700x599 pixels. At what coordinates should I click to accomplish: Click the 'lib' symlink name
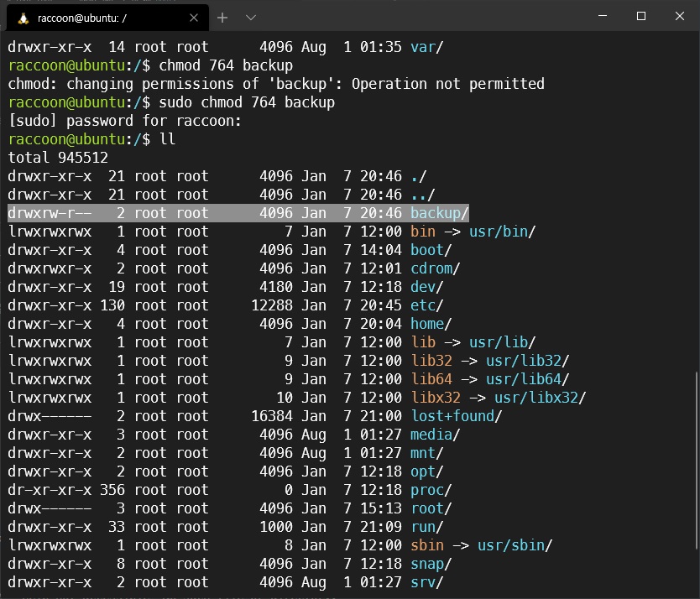coord(423,342)
